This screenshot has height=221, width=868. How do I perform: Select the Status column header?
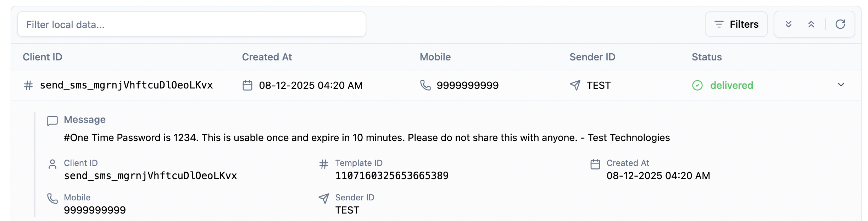click(x=706, y=56)
